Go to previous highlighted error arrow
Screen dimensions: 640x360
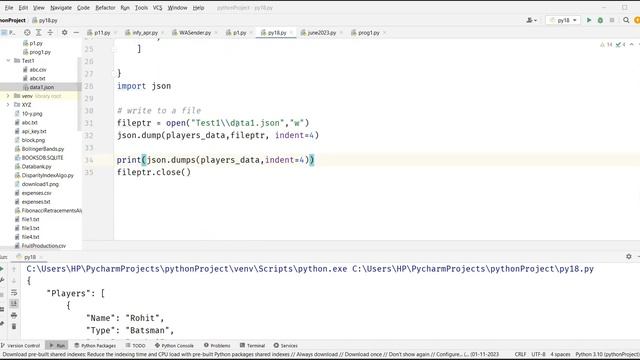(631, 44)
